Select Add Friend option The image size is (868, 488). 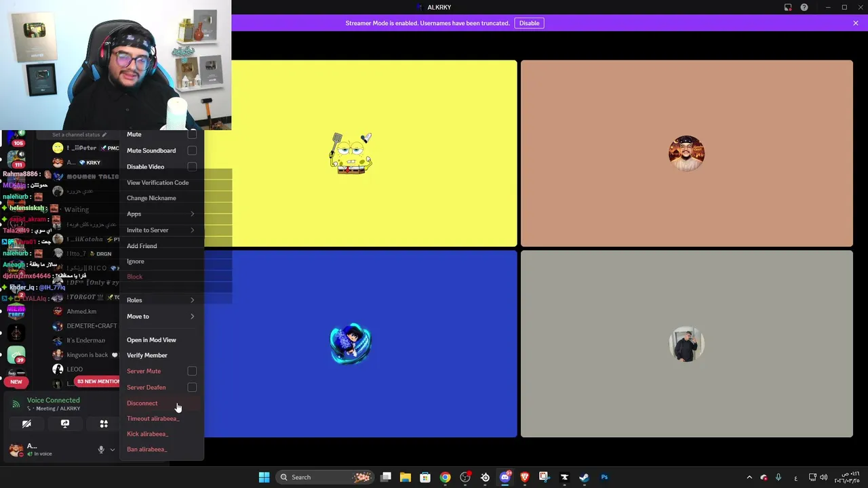pyautogui.click(x=142, y=246)
